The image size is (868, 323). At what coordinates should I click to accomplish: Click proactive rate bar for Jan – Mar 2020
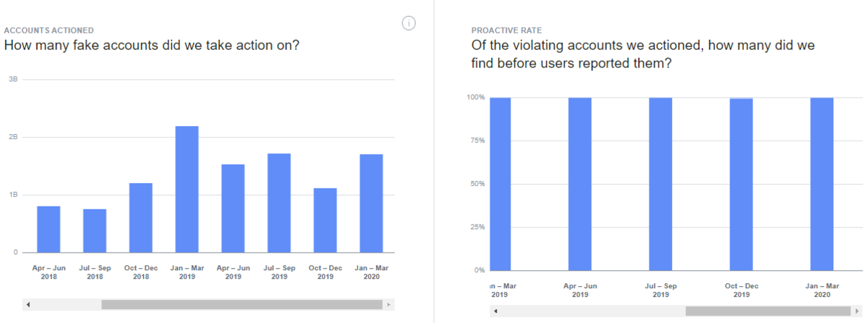click(x=822, y=184)
